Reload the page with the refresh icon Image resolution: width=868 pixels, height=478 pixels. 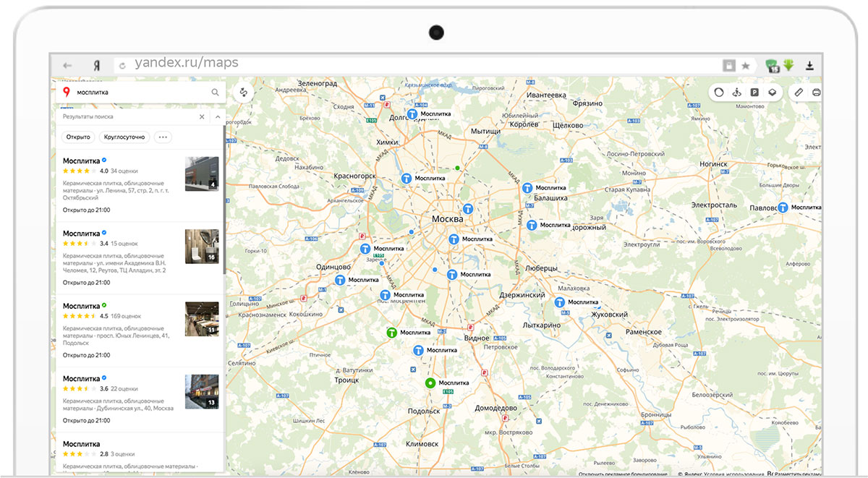[x=122, y=66]
